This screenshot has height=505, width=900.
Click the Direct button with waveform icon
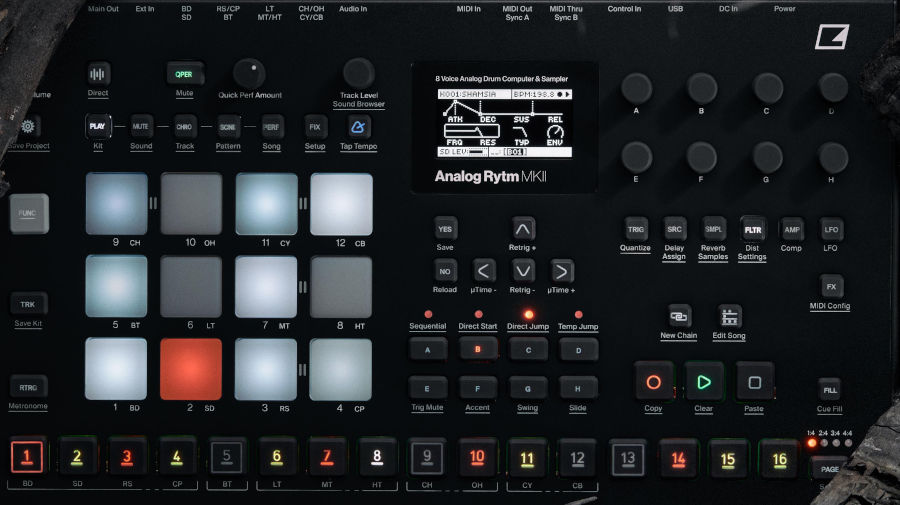click(98, 74)
